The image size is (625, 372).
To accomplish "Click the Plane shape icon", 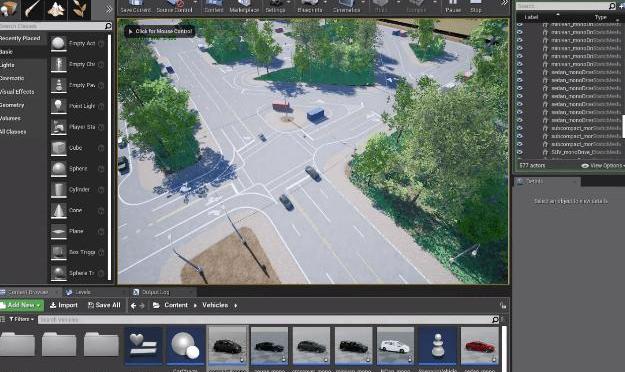I will [58, 231].
